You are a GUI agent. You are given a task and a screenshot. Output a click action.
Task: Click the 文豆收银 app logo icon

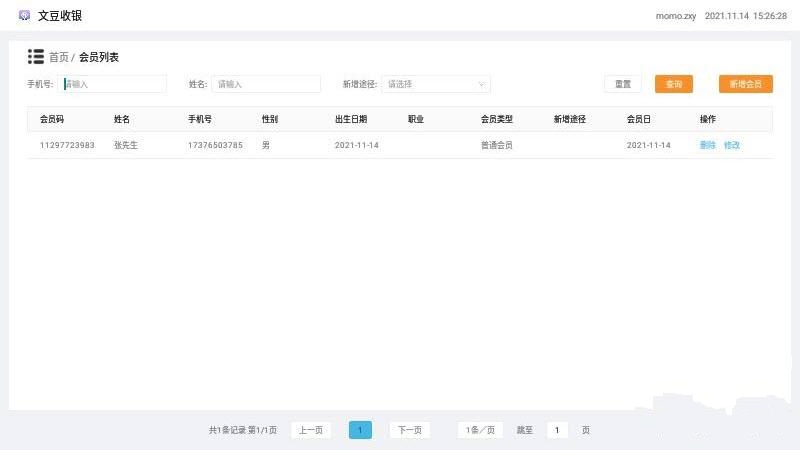pyautogui.click(x=25, y=15)
